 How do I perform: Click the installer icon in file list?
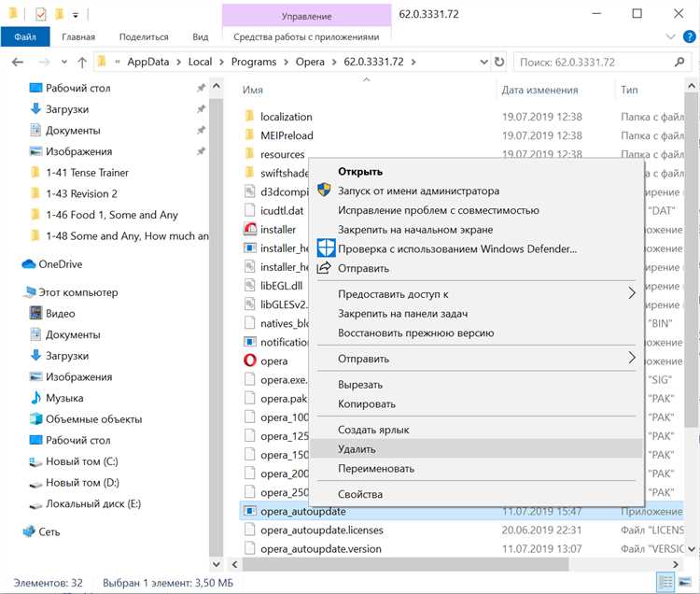(x=250, y=229)
